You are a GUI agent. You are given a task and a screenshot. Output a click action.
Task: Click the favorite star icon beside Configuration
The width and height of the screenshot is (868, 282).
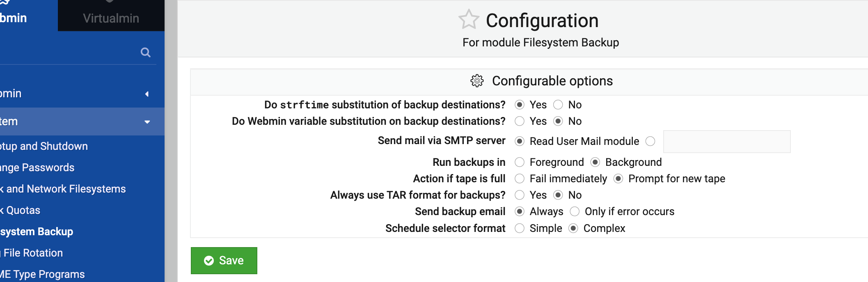[469, 19]
